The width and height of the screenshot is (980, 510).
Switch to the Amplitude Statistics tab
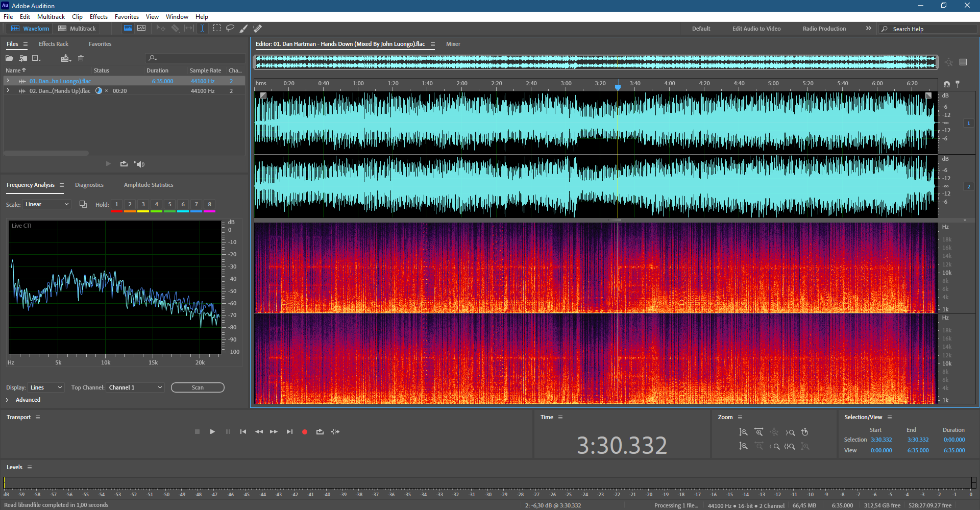pos(149,185)
